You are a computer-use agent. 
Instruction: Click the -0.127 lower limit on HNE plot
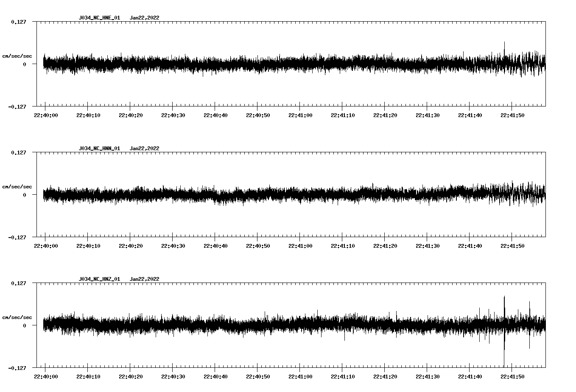(17, 107)
